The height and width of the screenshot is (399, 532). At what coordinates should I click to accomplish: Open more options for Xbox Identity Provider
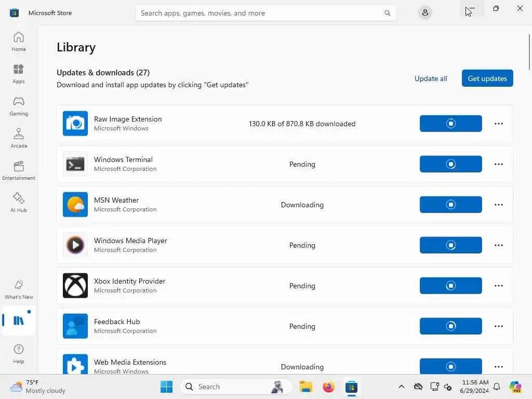tap(498, 286)
